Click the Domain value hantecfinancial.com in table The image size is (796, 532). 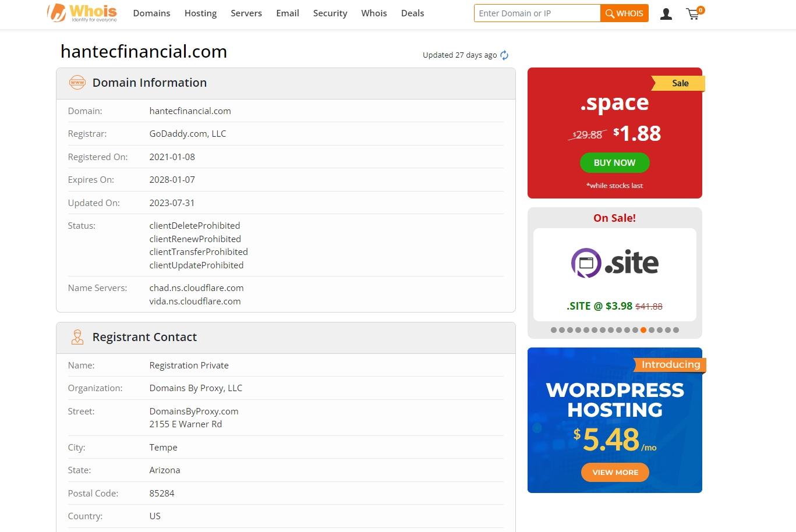point(190,111)
